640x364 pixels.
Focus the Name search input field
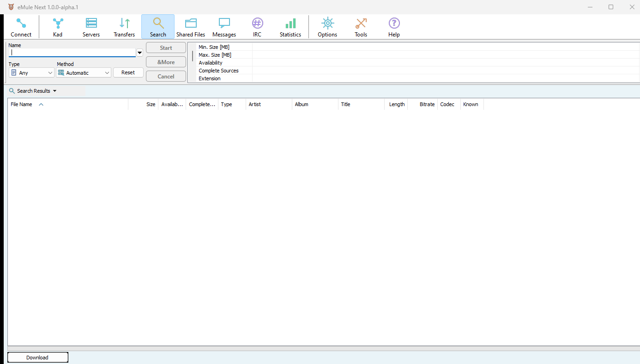(x=72, y=53)
